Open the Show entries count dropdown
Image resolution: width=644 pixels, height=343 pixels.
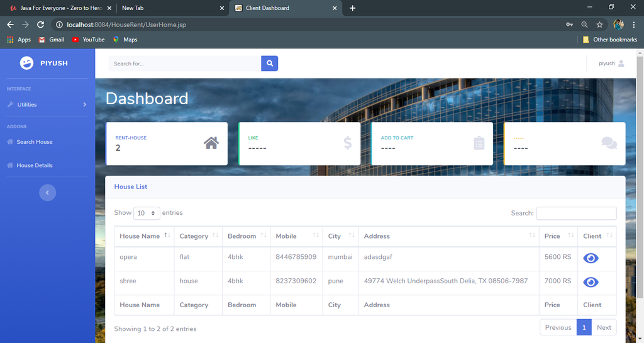coord(147,213)
